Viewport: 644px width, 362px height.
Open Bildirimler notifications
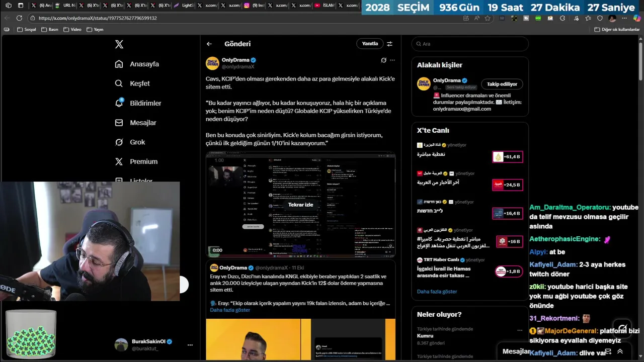(x=138, y=103)
